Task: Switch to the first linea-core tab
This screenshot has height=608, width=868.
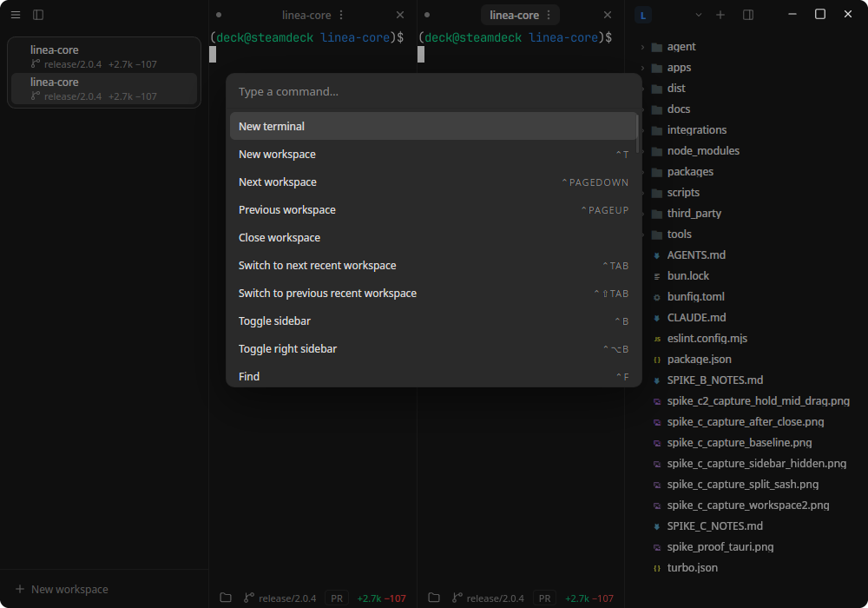Action: (x=306, y=15)
